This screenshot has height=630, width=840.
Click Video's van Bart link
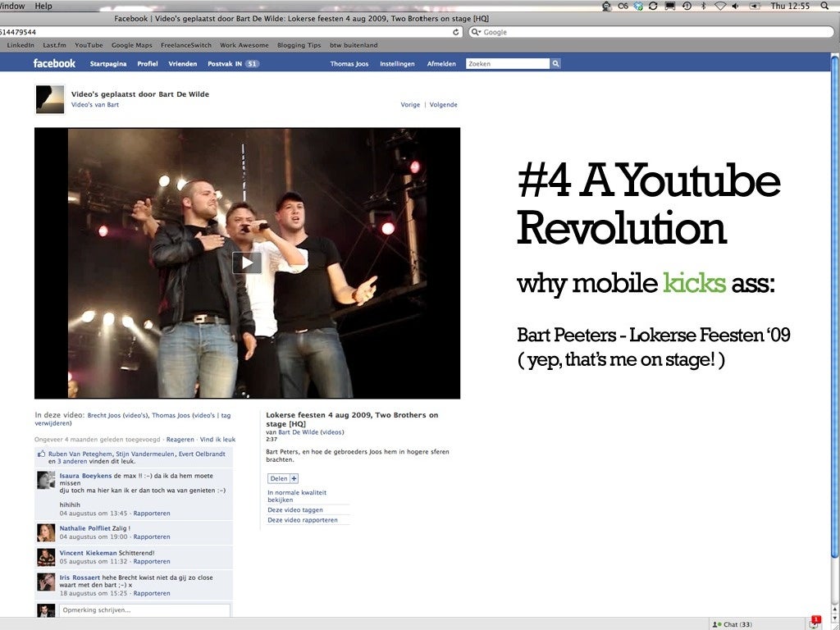click(x=95, y=104)
